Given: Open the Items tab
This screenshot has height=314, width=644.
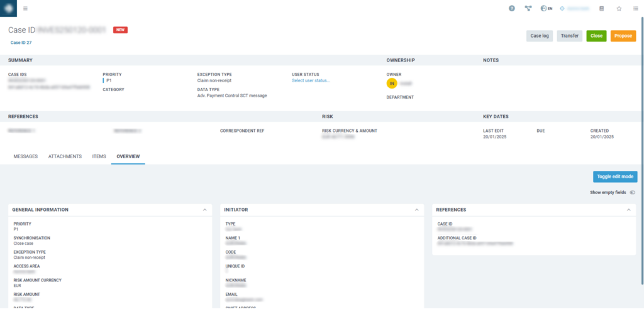Looking at the screenshot, I should [99, 156].
